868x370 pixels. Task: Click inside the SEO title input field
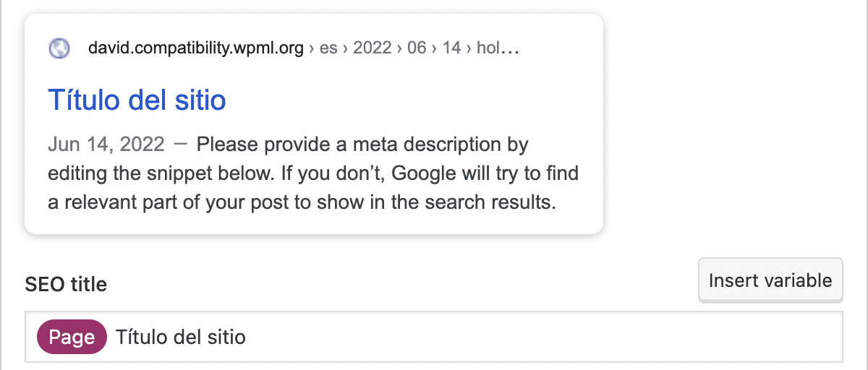434,337
